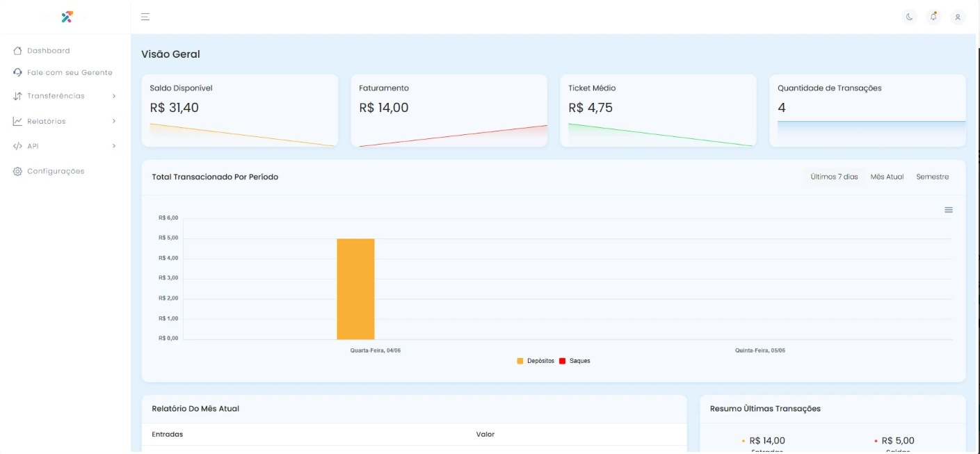
Task: Click the Transferências arrows icon
Action: [x=18, y=96]
